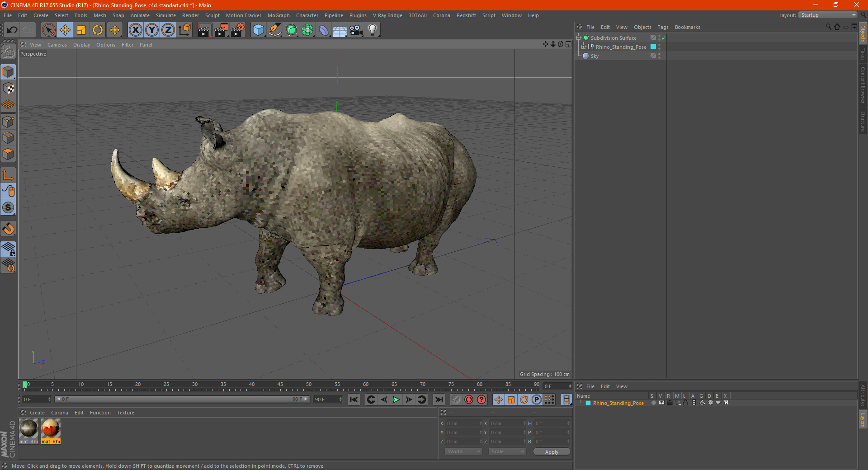Click the end frame 90 F field
Viewport: 868px width, 470px height.
click(x=328, y=399)
